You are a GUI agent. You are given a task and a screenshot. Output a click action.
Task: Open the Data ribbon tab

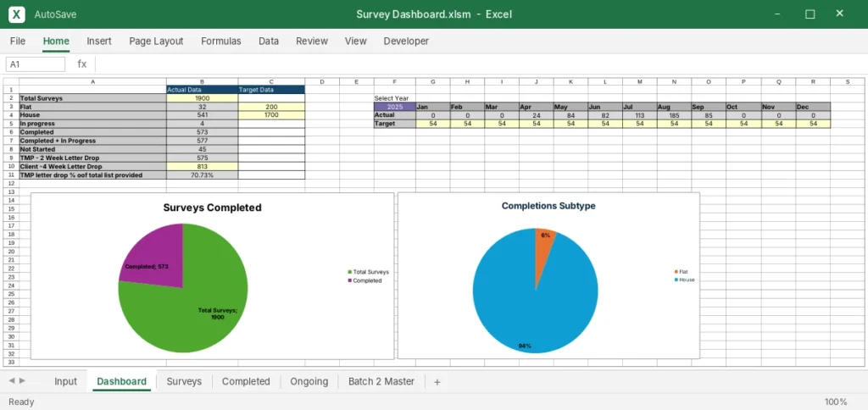coord(269,41)
